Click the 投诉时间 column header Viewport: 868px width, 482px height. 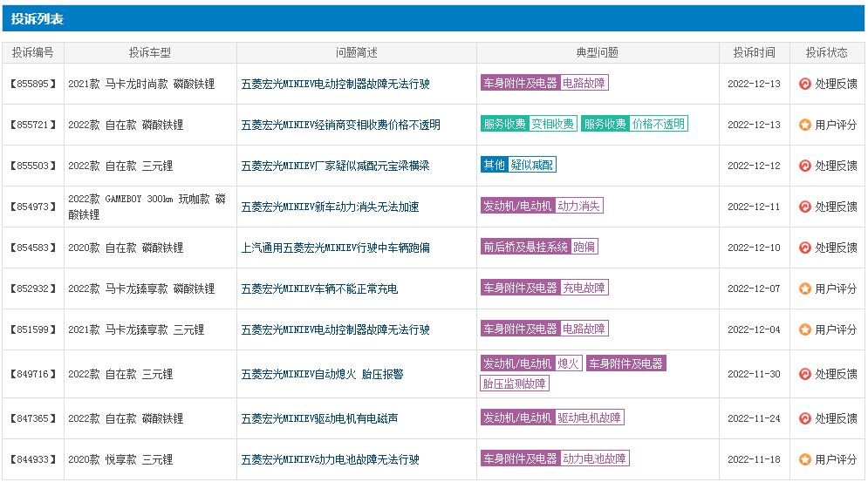(x=754, y=52)
